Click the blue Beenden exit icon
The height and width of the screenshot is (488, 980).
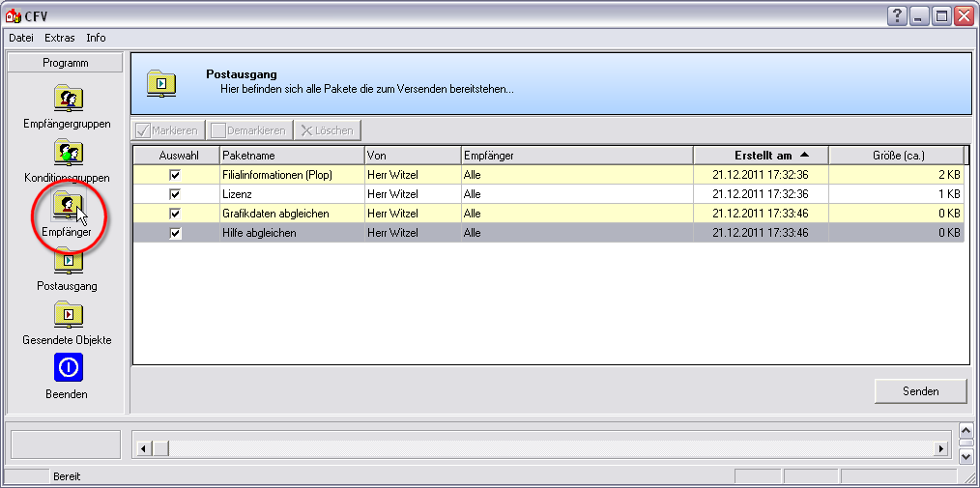pyautogui.click(x=67, y=368)
